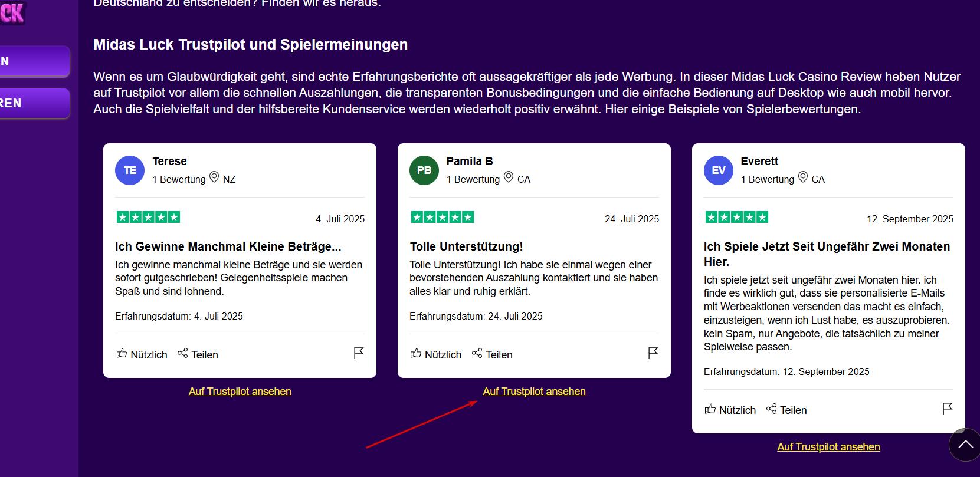Flag Terese's review
This screenshot has height=477, width=980.
coord(359,353)
